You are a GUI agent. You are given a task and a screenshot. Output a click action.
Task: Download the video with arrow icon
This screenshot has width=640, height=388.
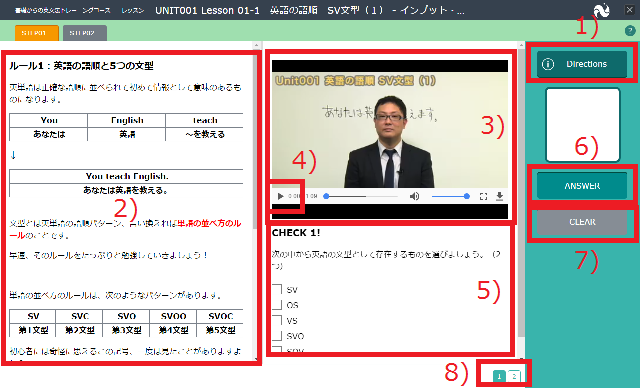[499, 197]
